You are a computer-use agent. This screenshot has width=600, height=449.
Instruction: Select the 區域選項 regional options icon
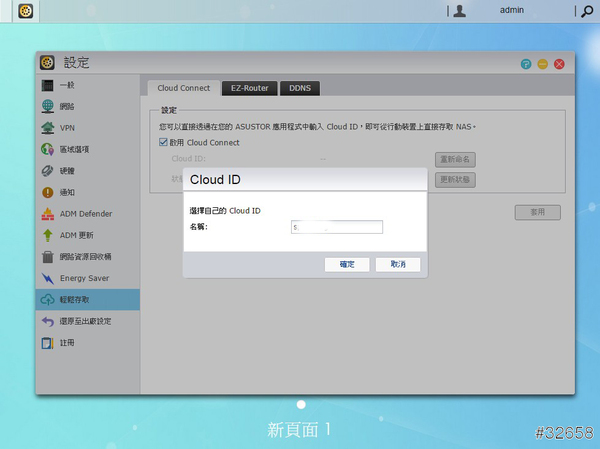coord(47,149)
